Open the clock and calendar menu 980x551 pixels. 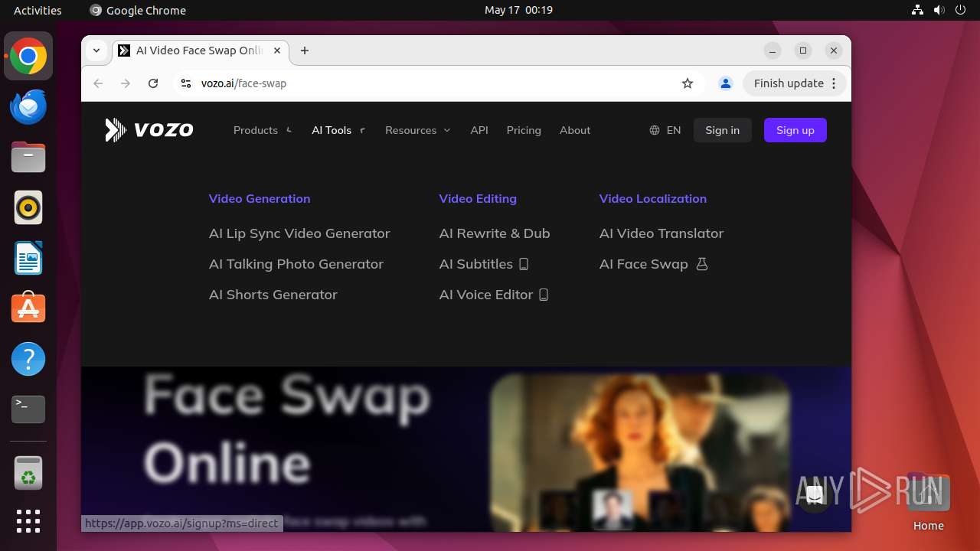point(518,10)
